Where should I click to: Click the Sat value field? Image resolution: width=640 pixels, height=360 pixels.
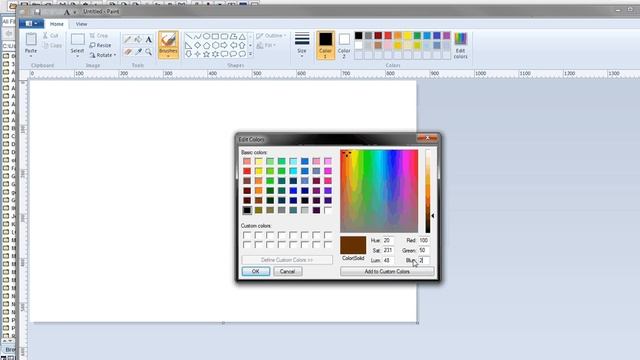[388, 250]
